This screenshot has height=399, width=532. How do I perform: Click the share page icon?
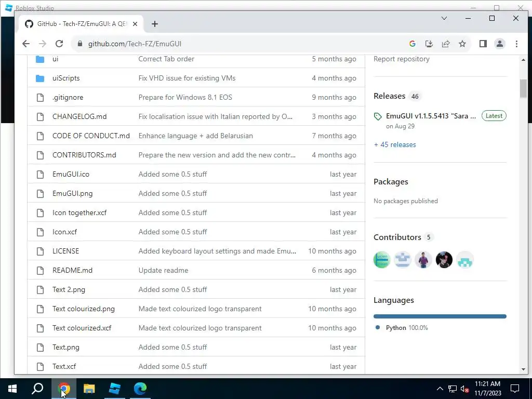click(x=445, y=44)
